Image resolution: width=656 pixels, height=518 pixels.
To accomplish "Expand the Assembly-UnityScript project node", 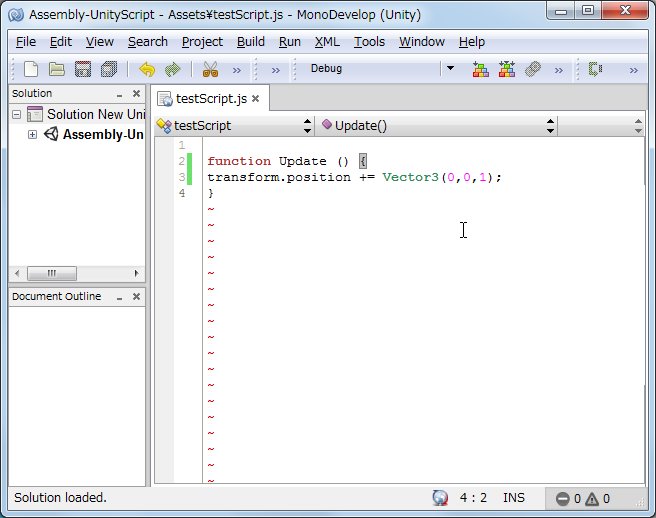I will tap(32, 135).
